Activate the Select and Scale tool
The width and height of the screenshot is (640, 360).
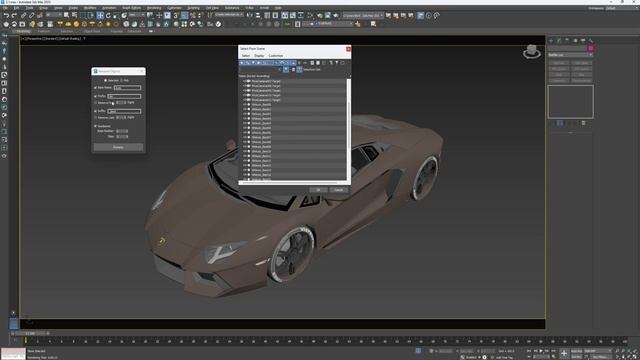(116, 16)
